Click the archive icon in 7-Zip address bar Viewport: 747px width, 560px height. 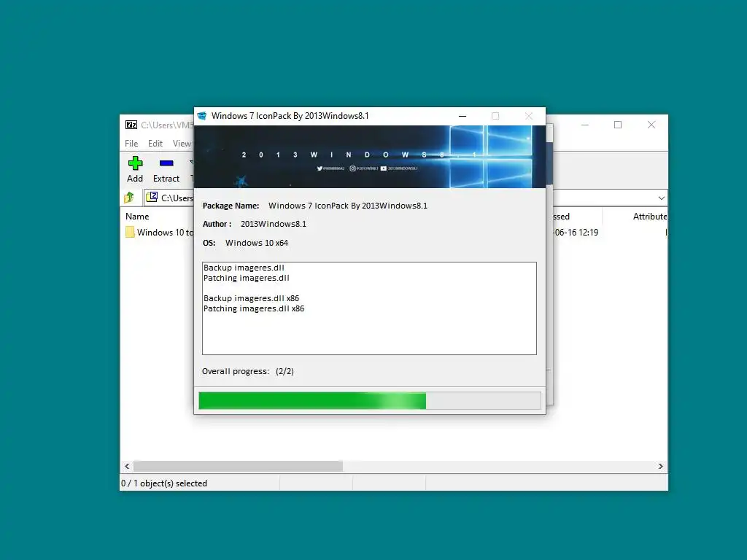(152, 197)
